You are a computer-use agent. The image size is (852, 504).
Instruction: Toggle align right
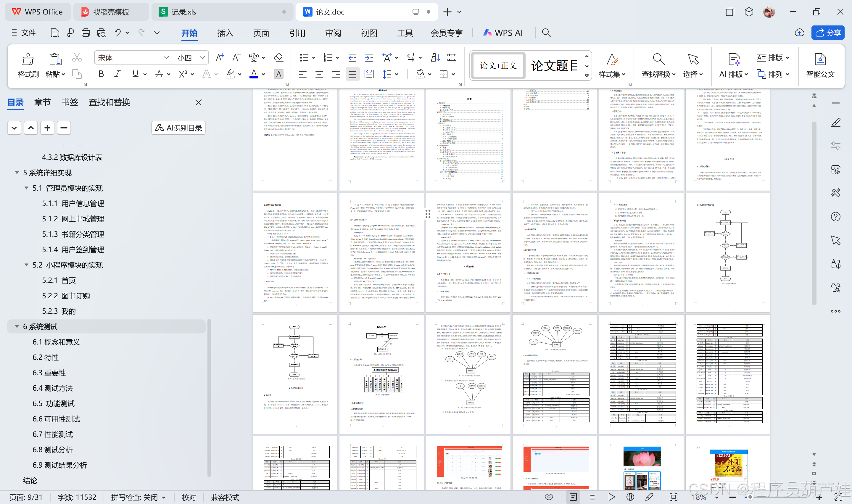pos(336,74)
